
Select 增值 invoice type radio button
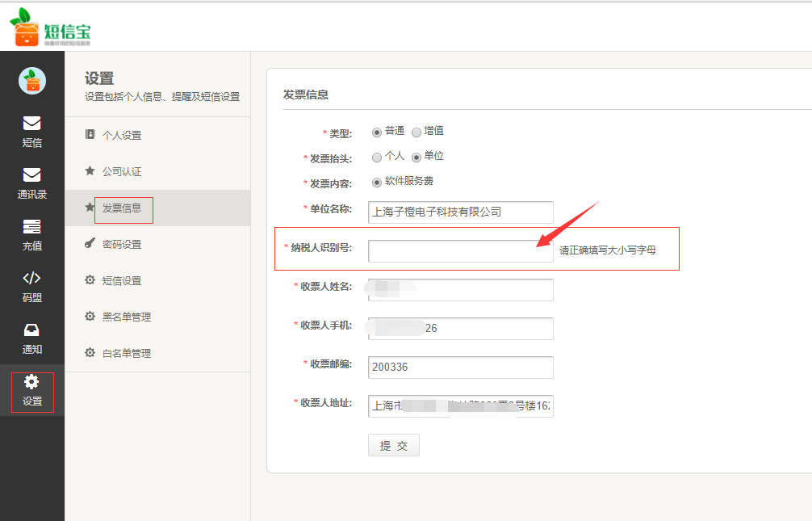click(416, 132)
